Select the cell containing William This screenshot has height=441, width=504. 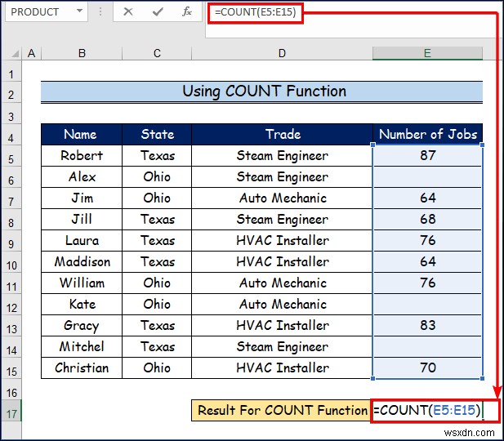[x=82, y=283]
